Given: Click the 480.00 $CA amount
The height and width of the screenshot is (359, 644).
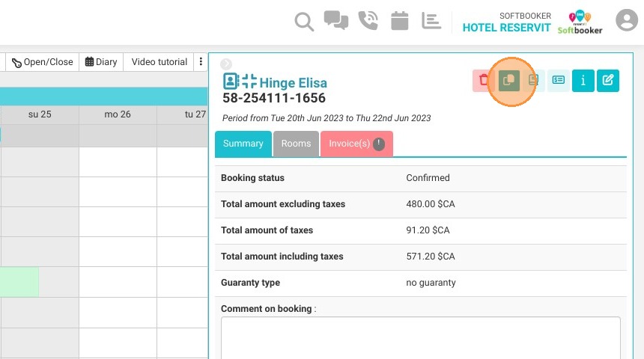Looking at the screenshot, I should pyautogui.click(x=431, y=204).
